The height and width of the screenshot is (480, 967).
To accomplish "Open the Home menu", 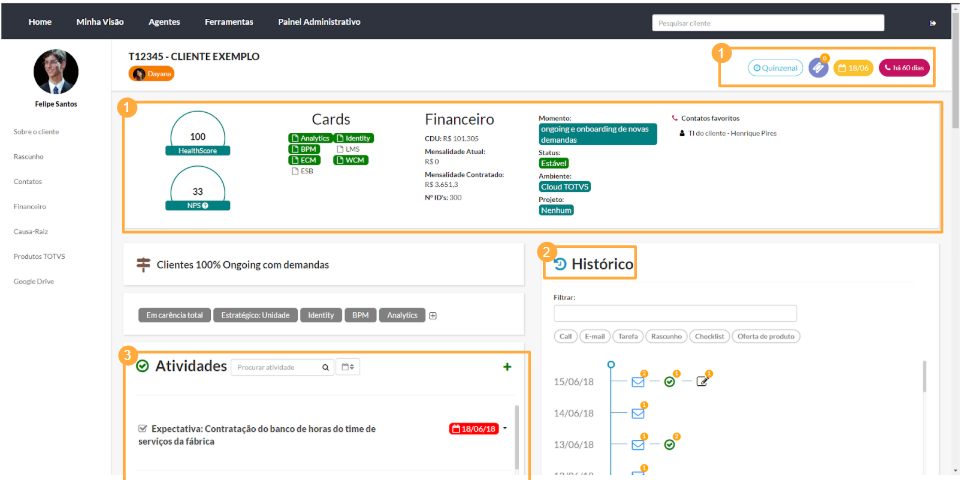I will (x=40, y=22).
